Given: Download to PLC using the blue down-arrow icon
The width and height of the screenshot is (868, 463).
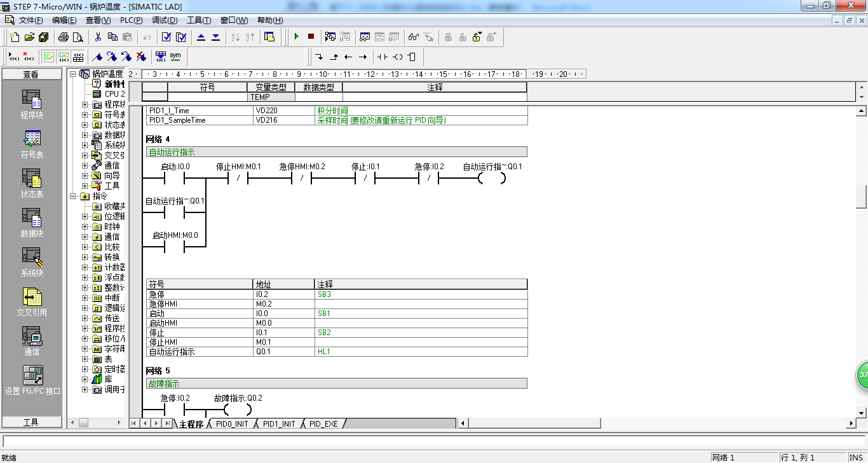Looking at the screenshot, I should pos(215,37).
